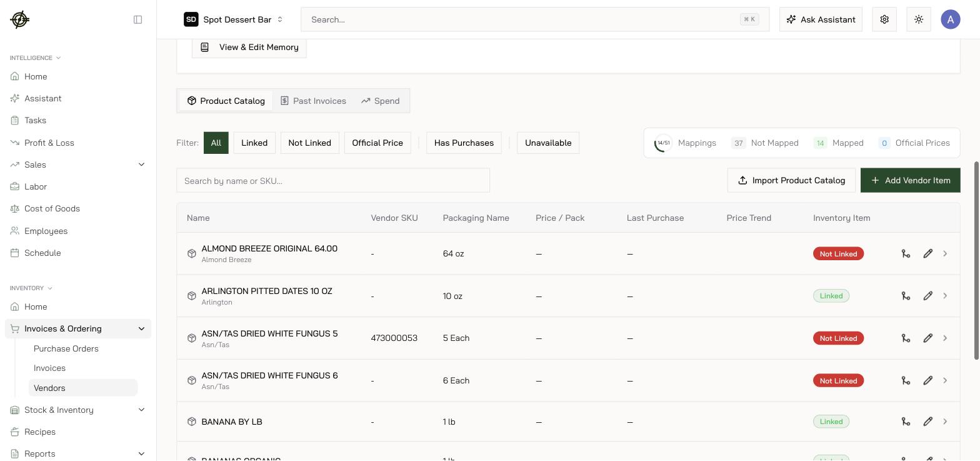Click the page vertical scrollbar
Screen dimensions: 980x461
click(976, 261)
